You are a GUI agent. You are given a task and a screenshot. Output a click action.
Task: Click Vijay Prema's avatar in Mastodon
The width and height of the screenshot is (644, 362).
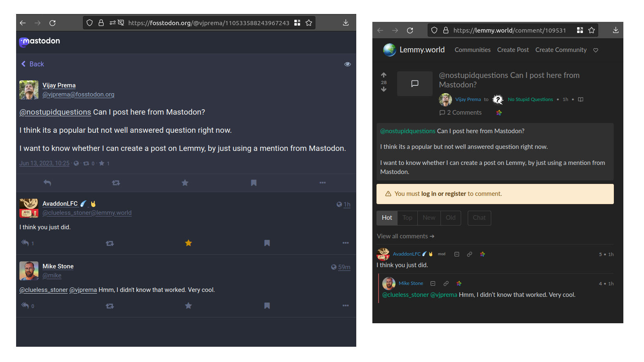click(29, 90)
